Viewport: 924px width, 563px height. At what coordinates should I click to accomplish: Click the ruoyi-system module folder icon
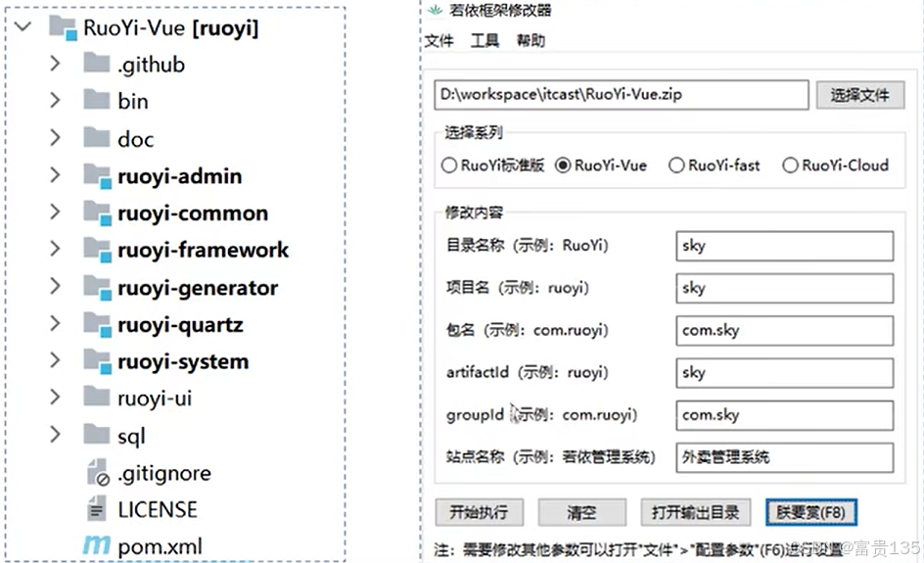click(x=97, y=361)
